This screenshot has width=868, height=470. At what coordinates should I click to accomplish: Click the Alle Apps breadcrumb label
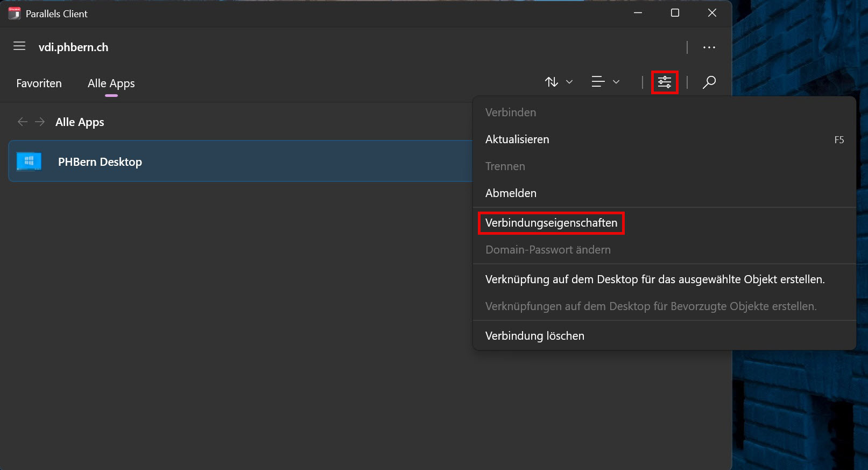tap(80, 122)
